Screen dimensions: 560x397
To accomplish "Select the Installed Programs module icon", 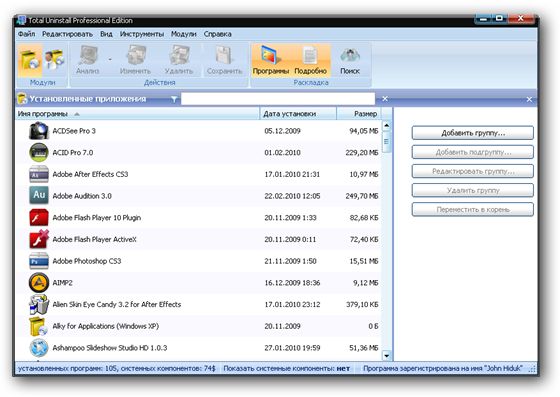I will 30,60.
